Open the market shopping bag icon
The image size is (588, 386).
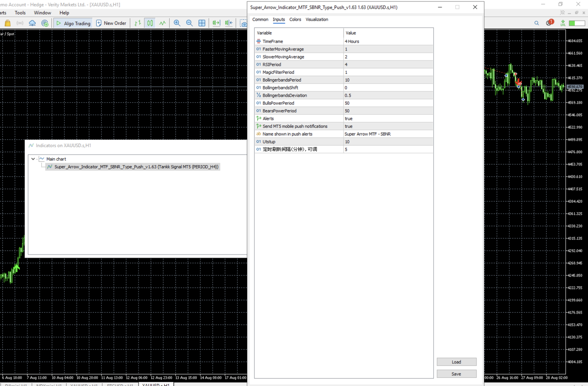tap(7, 23)
